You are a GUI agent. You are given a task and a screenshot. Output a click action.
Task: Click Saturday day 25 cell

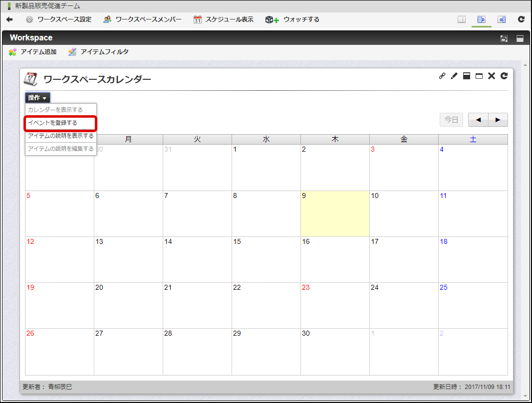click(473, 305)
